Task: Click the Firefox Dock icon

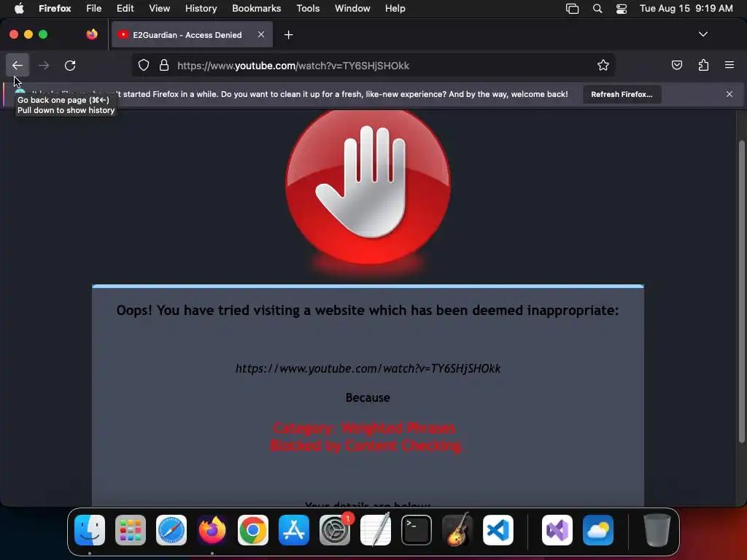Action: [x=212, y=530]
